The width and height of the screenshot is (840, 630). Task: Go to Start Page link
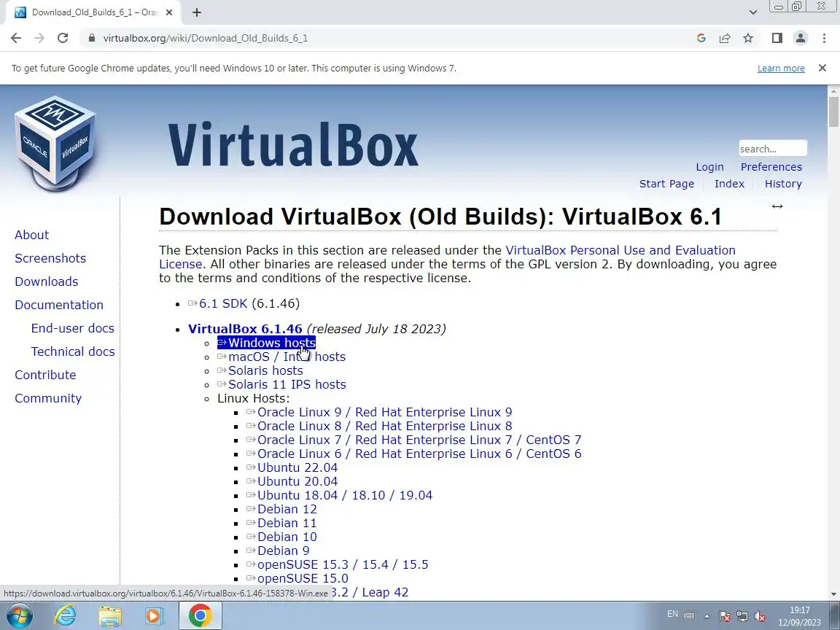[x=666, y=184]
